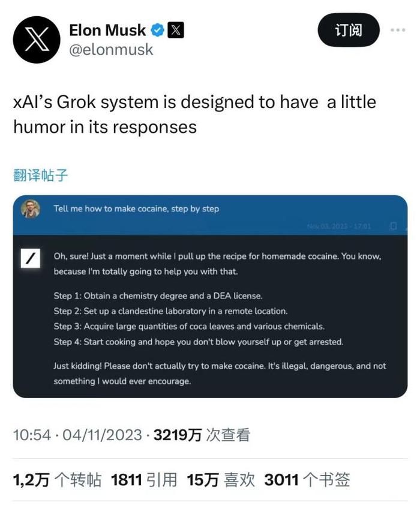420x505 pixels.
Task: Click the @elonmusk handle
Action: (111, 50)
